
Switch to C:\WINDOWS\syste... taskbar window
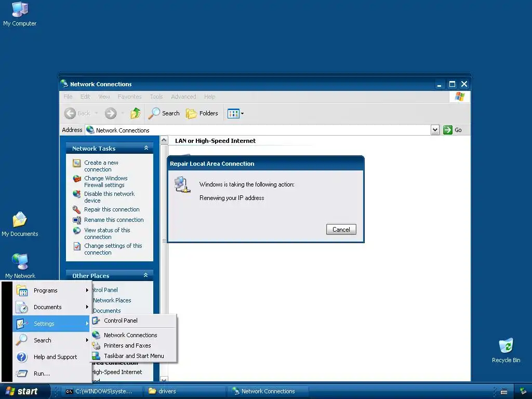point(103,391)
